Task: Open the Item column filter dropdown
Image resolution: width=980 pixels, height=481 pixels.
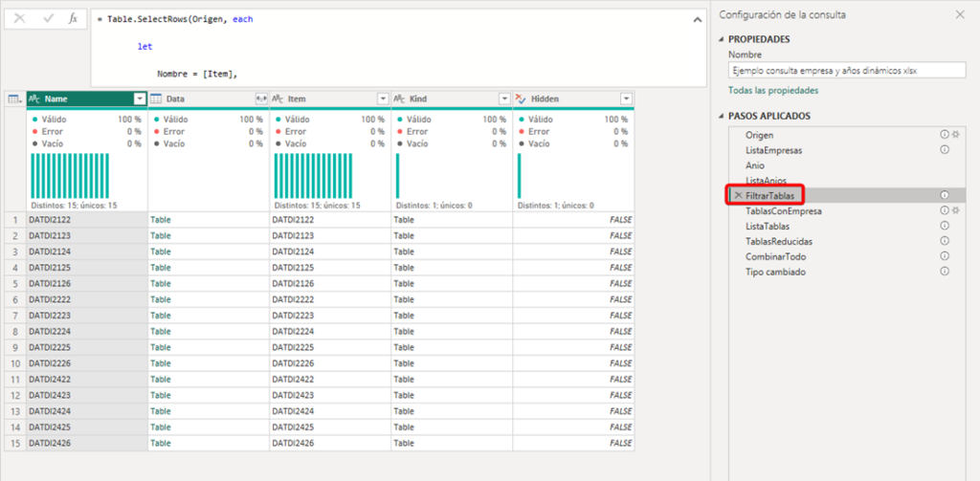Action: pyautogui.click(x=383, y=98)
